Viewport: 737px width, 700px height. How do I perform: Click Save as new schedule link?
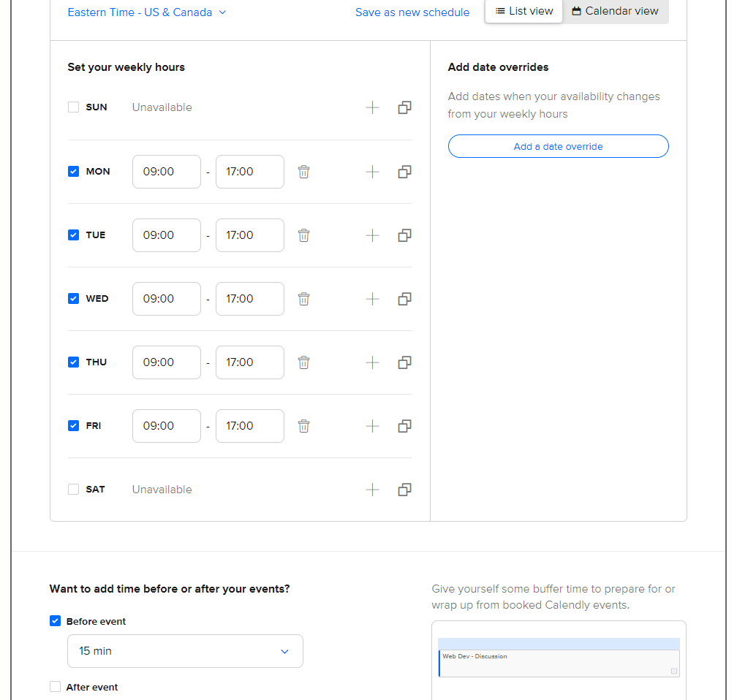412,12
